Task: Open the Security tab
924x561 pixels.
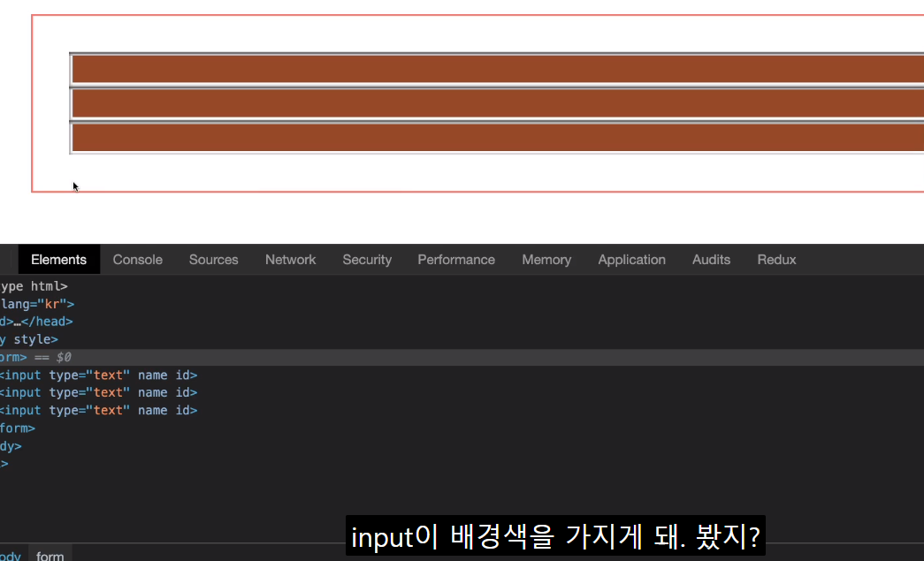Action: coord(367,260)
